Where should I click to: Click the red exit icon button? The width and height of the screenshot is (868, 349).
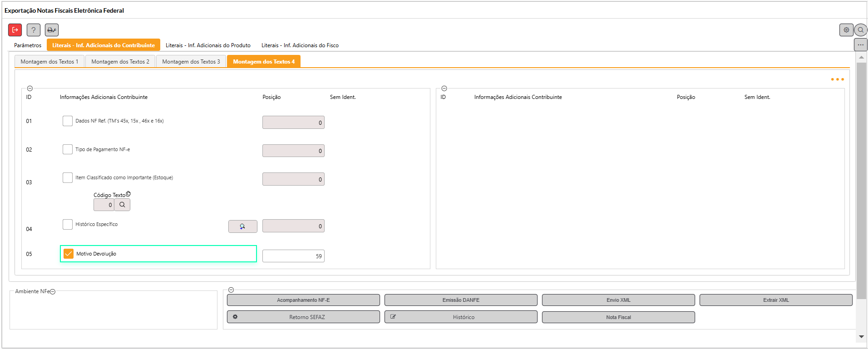coord(15,30)
